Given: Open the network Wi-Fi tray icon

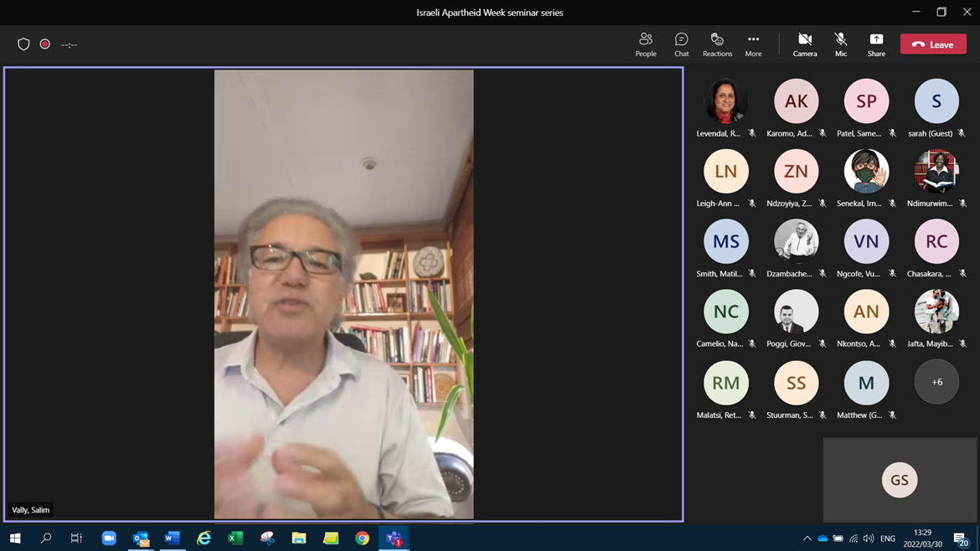Looking at the screenshot, I should [x=854, y=538].
